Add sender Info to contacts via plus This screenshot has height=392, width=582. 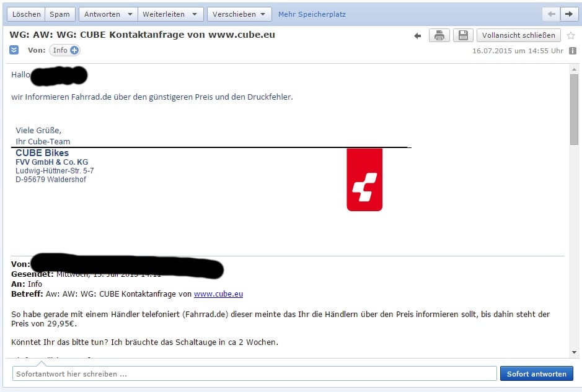[74, 50]
